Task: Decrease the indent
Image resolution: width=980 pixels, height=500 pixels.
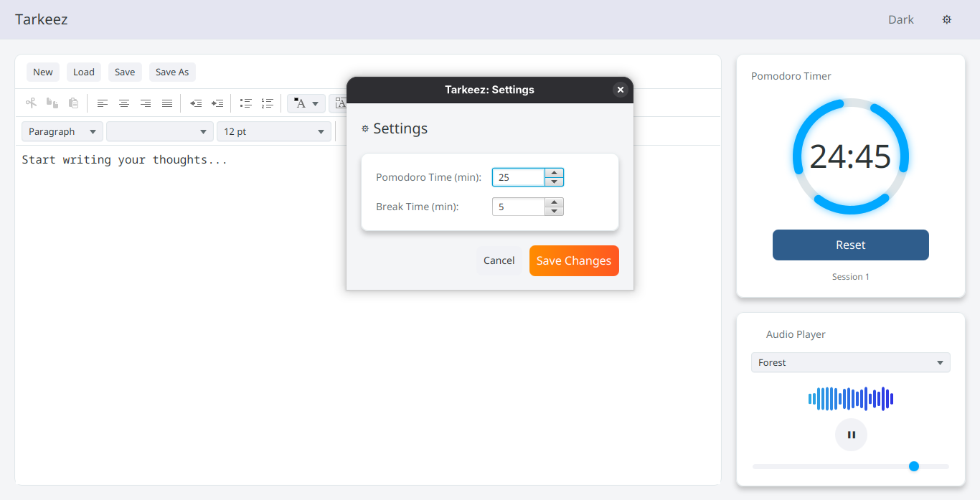Action: coord(196,103)
